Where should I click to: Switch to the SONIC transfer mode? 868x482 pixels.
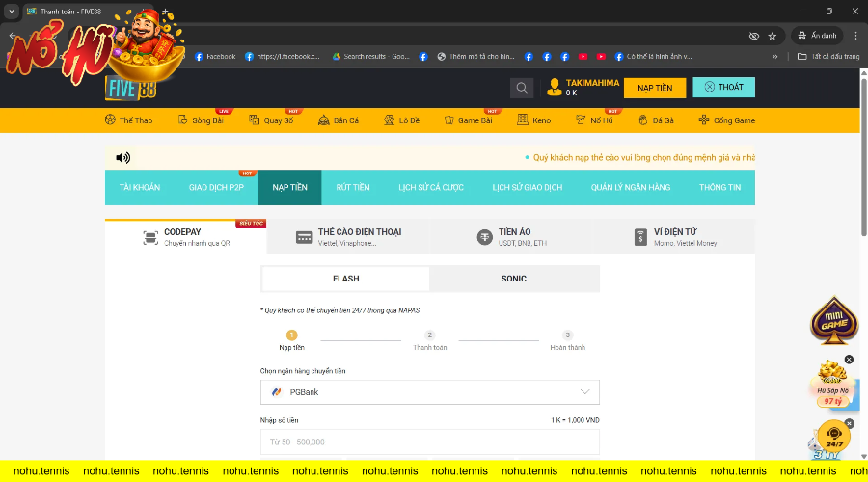pyautogui.click(x=514, y=279)
